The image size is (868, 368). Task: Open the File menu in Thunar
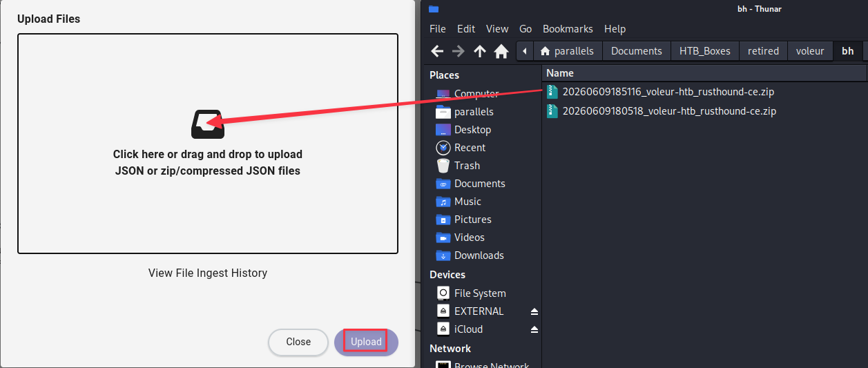438,29
